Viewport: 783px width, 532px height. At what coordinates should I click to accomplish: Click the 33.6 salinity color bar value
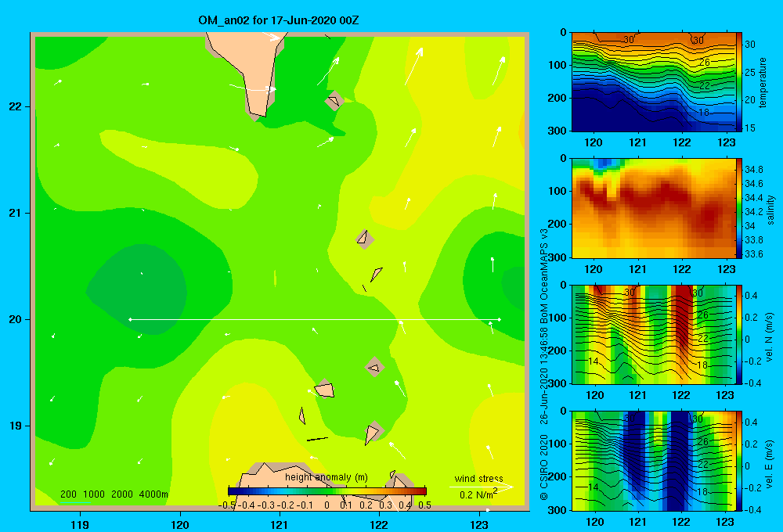click(x=753, y=254)
